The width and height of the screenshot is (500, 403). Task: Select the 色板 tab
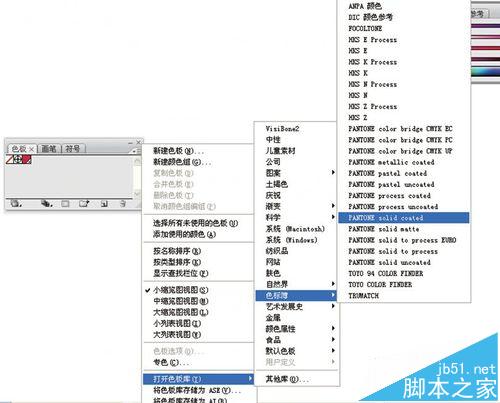click(22, 149)
